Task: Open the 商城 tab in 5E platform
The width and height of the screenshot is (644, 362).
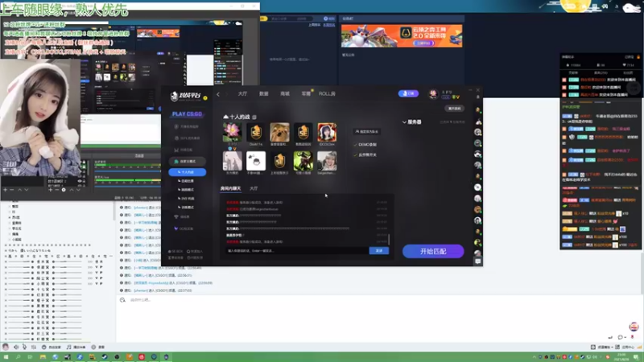Action: [x=285, y=93]
